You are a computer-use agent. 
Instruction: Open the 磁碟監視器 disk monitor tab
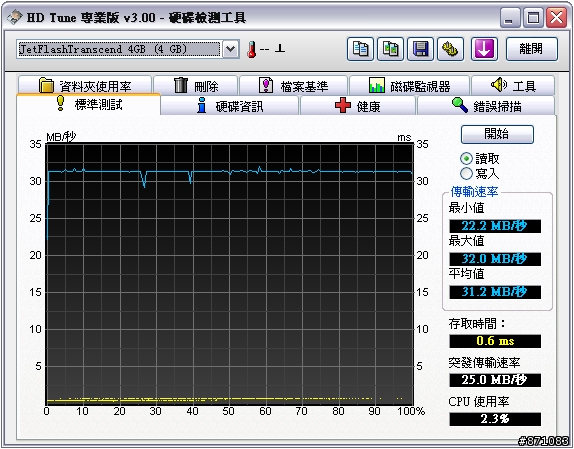click(409, 85)
